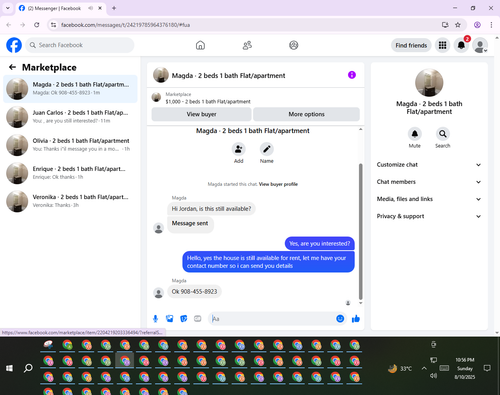This screenshot has width=500, height=395.
Task: Click the chat history vertical scrollbar
Action: (360, 231)
